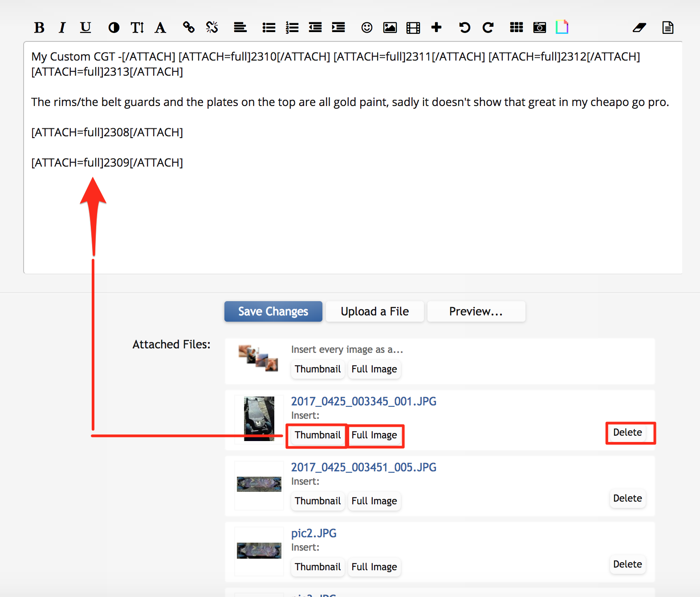Click the insert link icon

(189, 28)
